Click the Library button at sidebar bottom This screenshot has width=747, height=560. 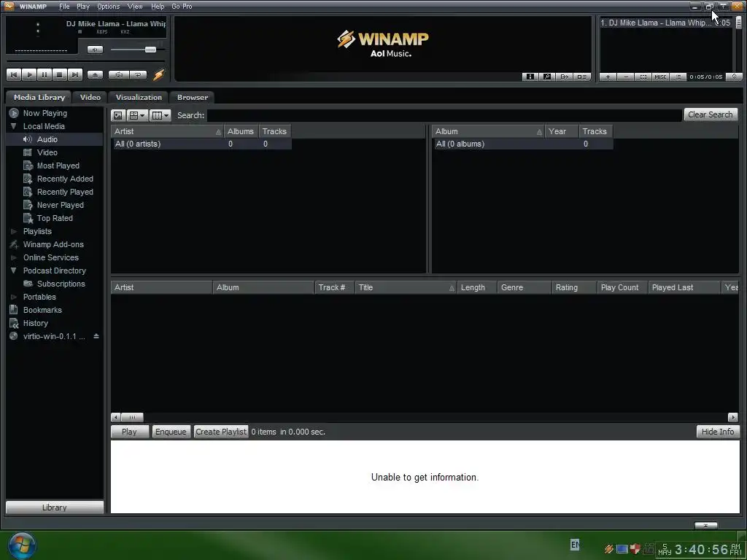(x=54, y=507)
